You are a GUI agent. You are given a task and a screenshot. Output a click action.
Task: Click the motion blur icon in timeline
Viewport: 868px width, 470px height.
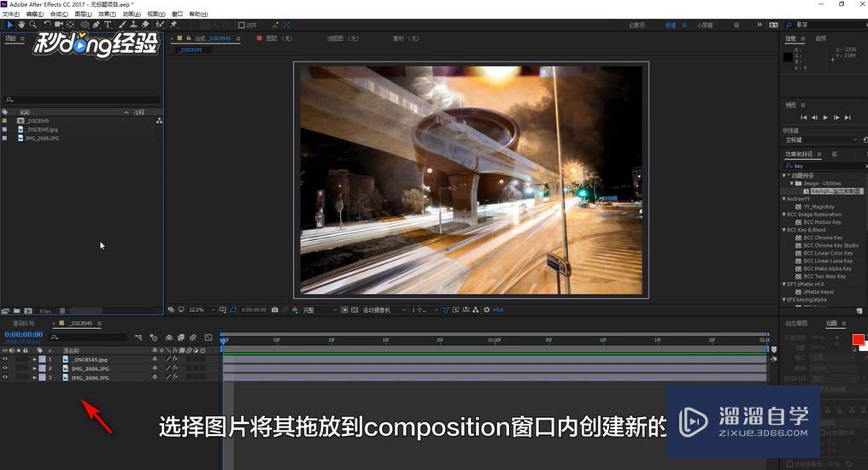[x=192, y=338]
